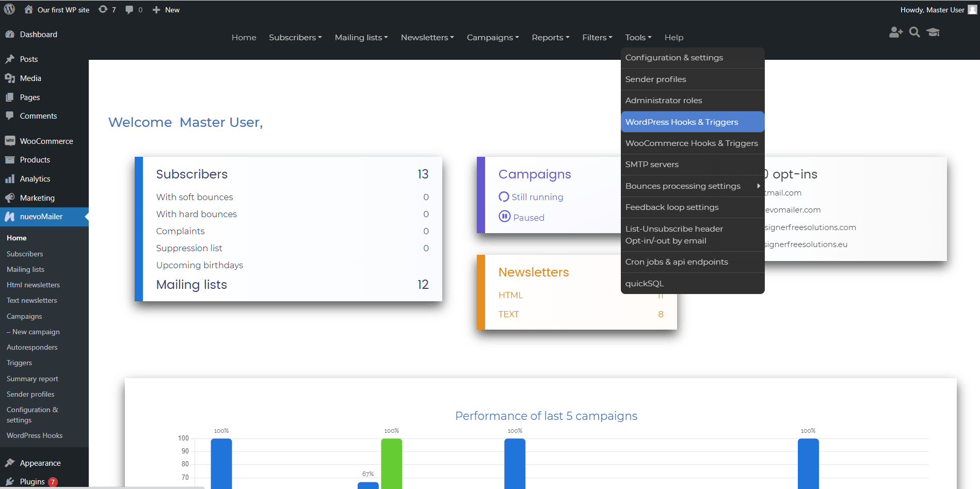Click the Master User avatar icon
Screen dimensions: 980x489
point(972,9)
